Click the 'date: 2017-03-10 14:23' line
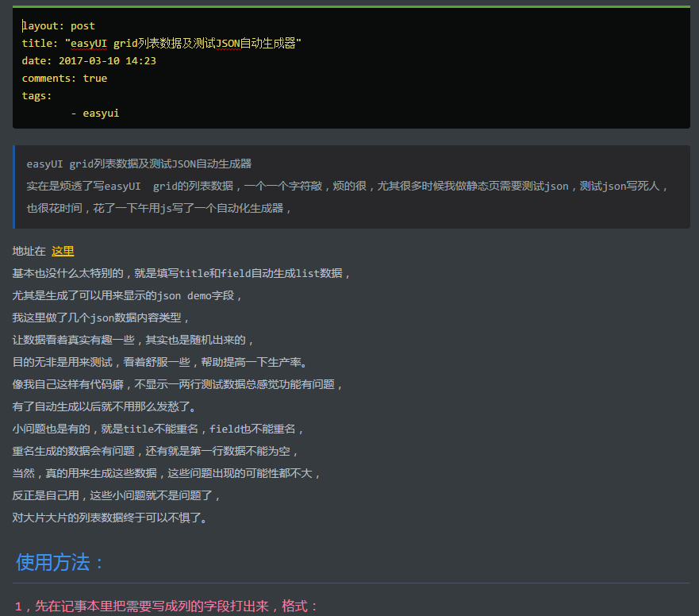The width and height of the screenshot is (699, 616). coord(89,60)
